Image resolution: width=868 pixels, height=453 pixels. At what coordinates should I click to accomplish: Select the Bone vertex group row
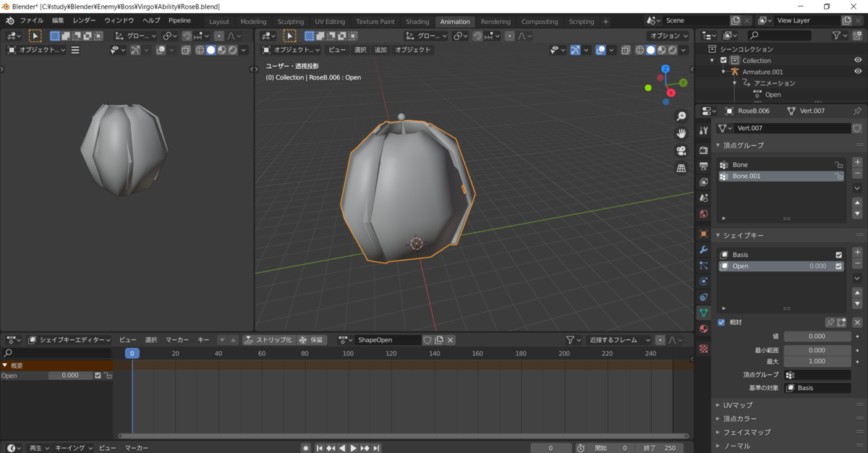[x=782, y=165]
